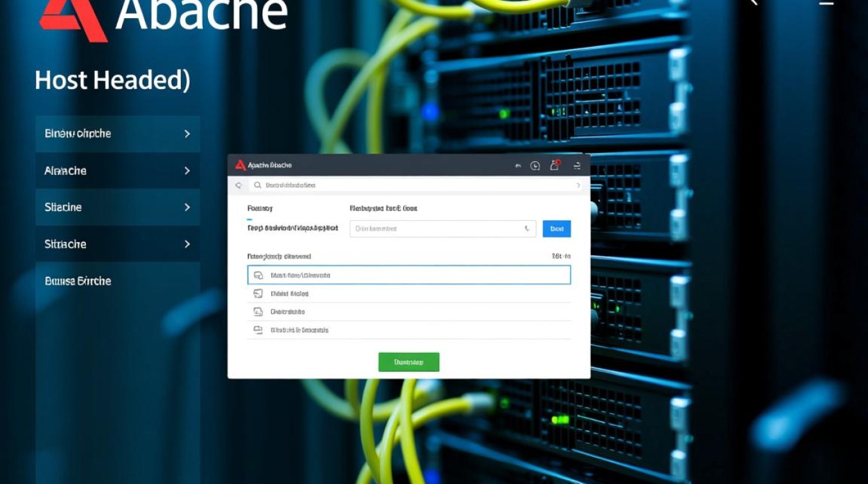This screenshot has width=868, height=484.
Task: Open the notifications icon with red badge
Action: [x=554, y=165]
